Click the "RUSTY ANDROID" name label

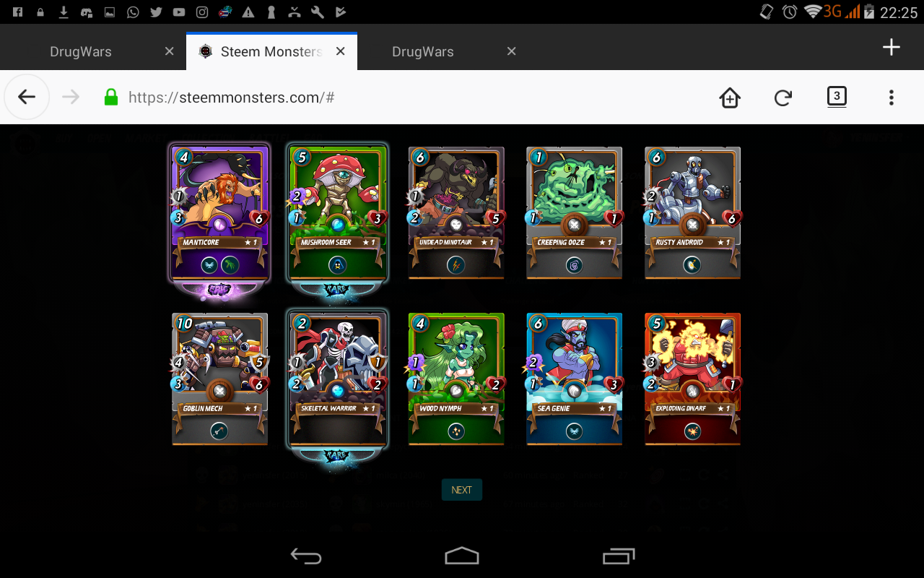(x=679, y=243)
